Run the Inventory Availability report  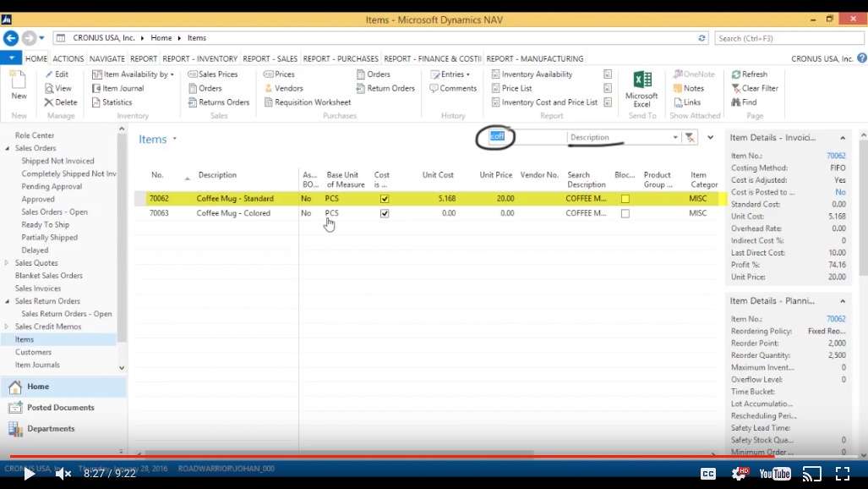click(x=532, y=74)
